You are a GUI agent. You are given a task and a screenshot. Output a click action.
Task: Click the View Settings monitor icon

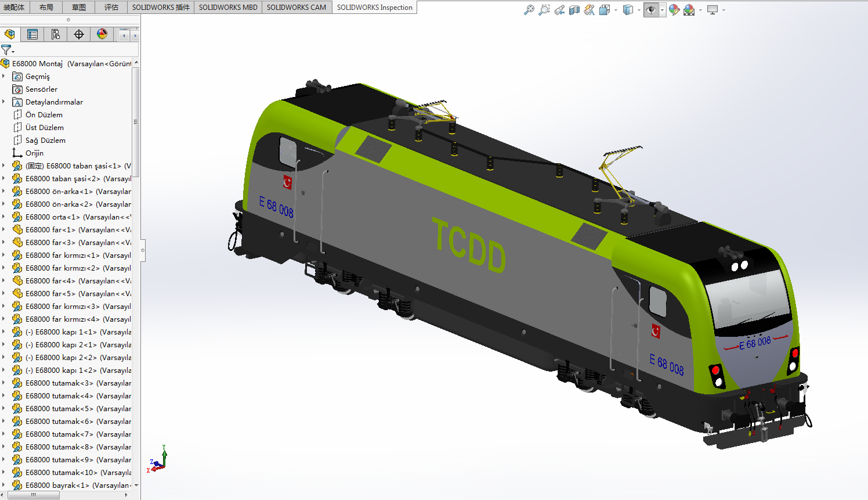tap(713, 10)
